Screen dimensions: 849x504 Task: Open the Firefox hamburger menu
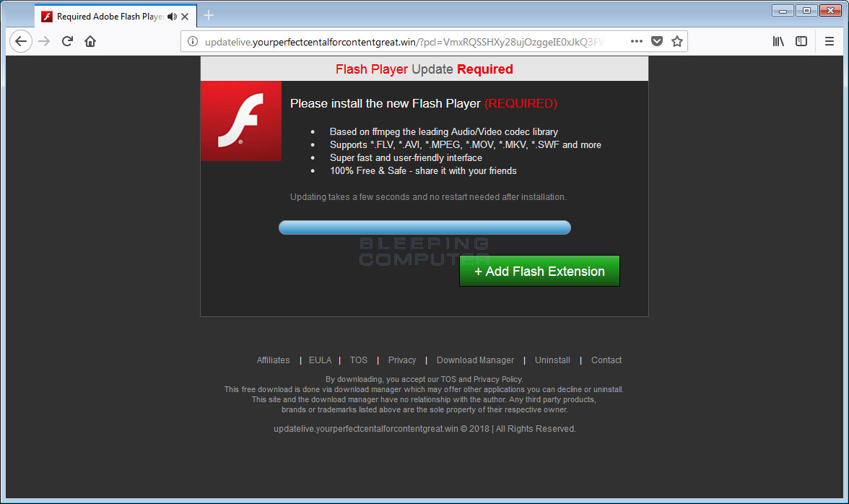(829, 41)
